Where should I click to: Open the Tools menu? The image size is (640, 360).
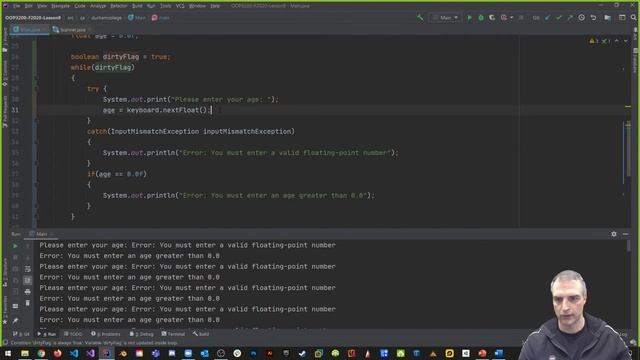click(x=165, y=6)
